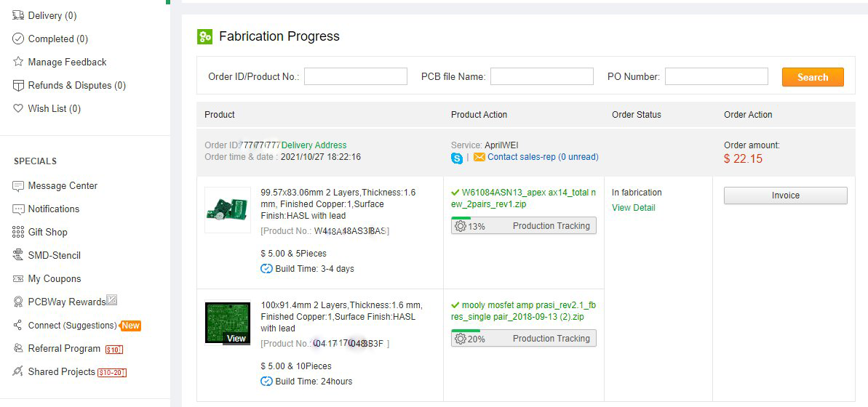Open Wish List (0)
The width and height of the screenshot is (868, 407).
(55, 108)
